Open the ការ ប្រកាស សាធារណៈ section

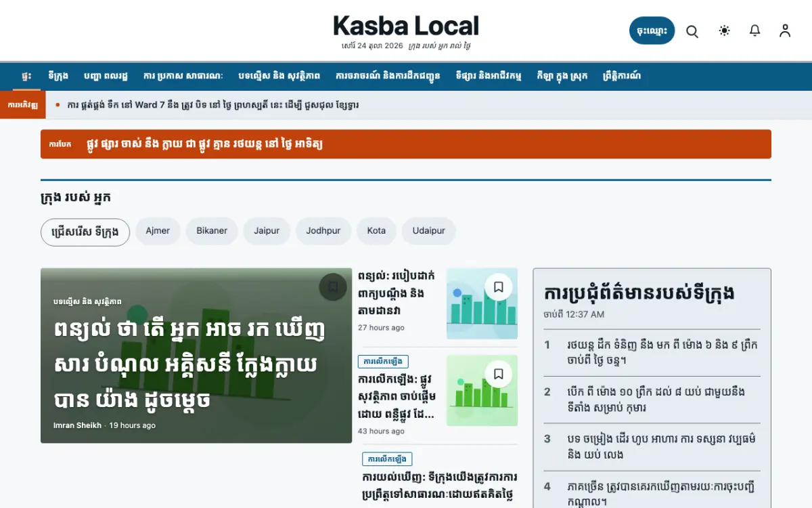[183, 76]
